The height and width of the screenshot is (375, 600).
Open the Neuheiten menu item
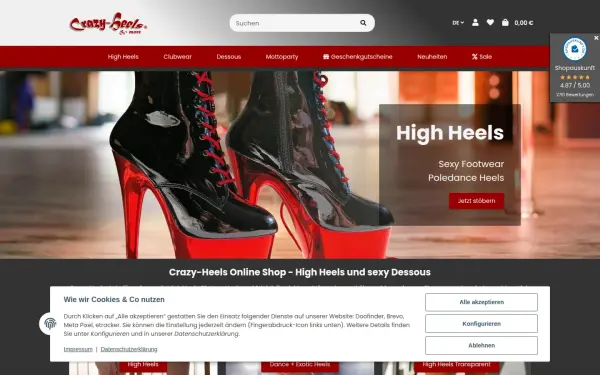click(x=432, y=57)
